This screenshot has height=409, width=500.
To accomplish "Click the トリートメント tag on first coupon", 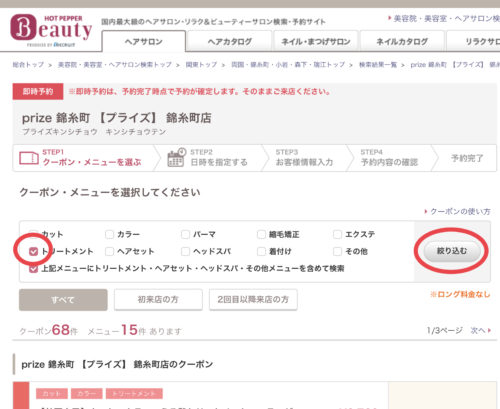I will [x=134, y=394].
